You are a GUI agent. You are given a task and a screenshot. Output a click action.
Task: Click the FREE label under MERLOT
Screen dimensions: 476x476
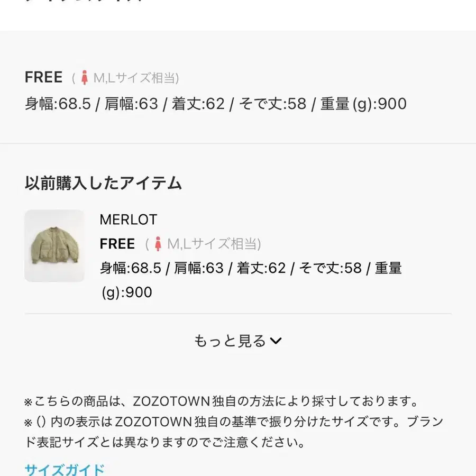[x=116, y=244]
